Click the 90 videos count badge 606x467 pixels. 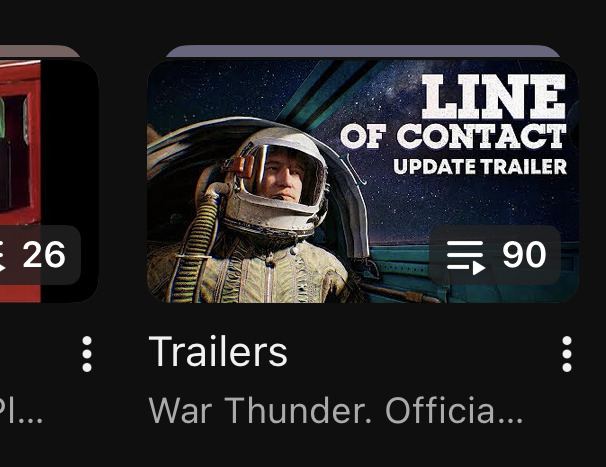(495, 255)
